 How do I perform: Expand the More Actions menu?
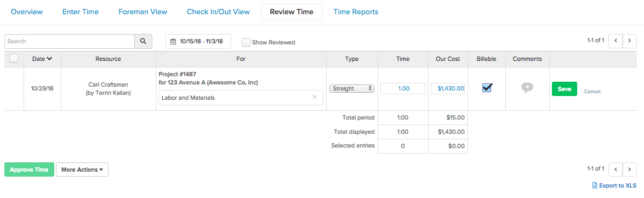pyautogui.click(x=82, y=169)
